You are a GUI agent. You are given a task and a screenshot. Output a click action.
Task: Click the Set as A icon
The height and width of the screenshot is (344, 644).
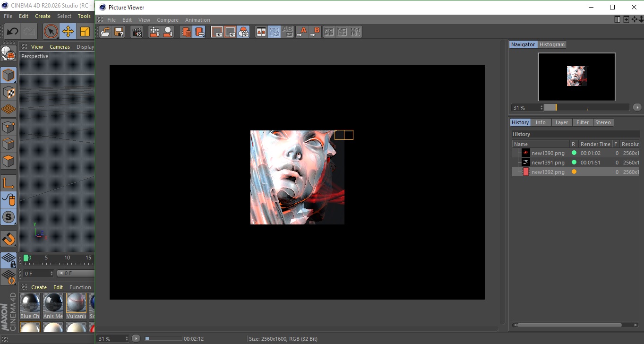[301, 32]
